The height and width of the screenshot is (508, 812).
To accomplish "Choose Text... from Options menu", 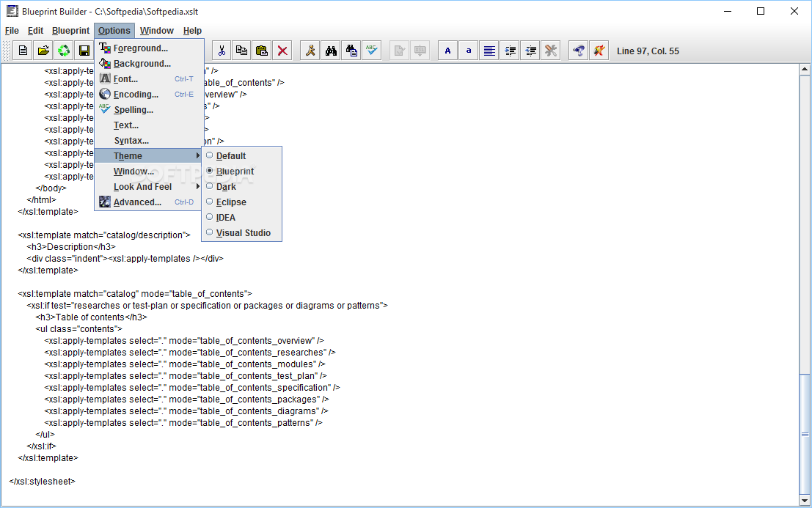I will (149, 125).
